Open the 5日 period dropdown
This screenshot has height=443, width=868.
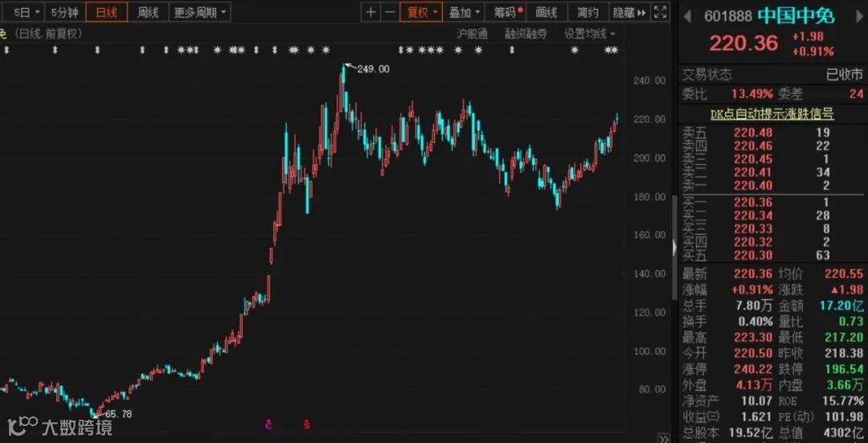tap(27, 12)
